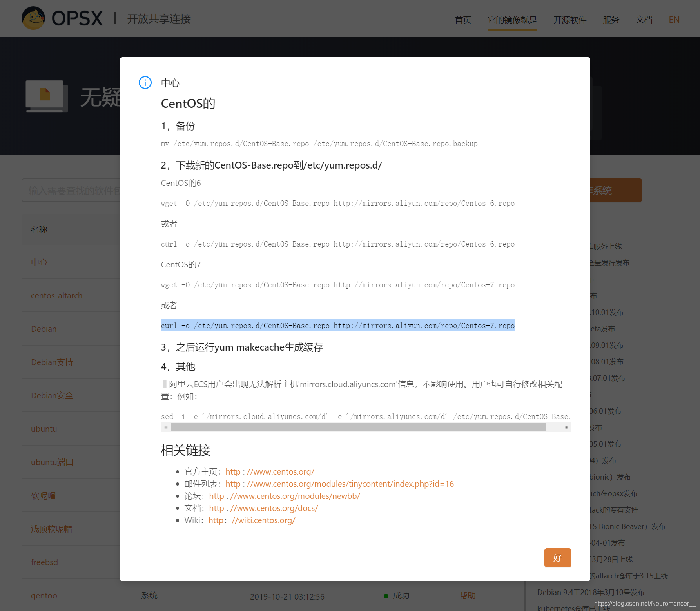
Task: Click the Debian 9.4 release news item
Action: tap(591, 592)
